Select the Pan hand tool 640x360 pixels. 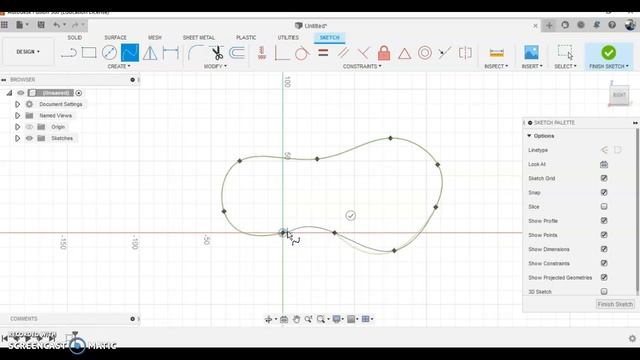(296, 319)
